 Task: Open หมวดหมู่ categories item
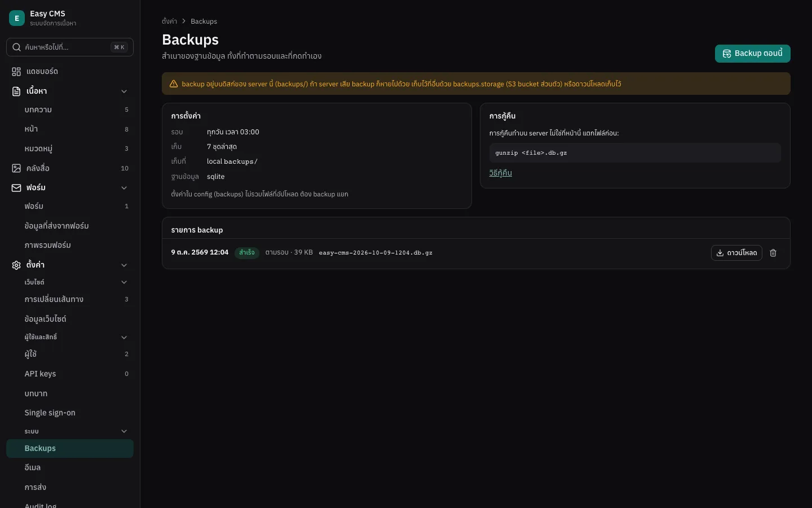(x=70, y=148)
